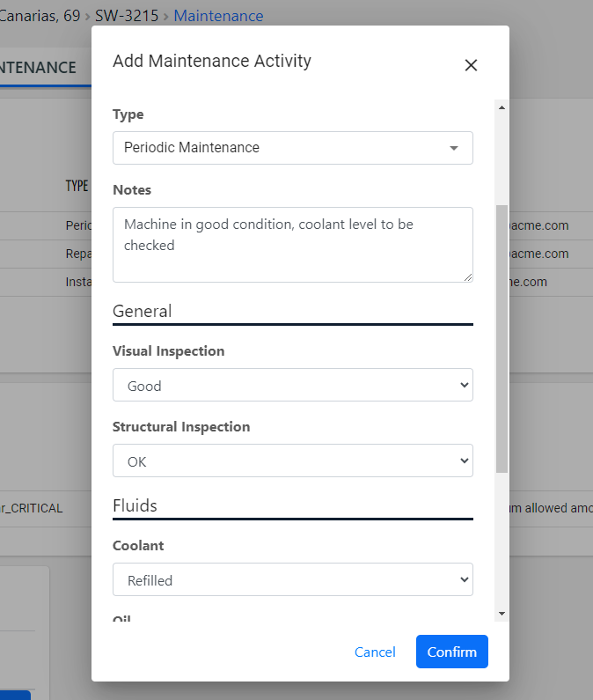Click the caret arrow in Type field
Image resolution: width=593 pixels, height=700 pixels.
454,148
